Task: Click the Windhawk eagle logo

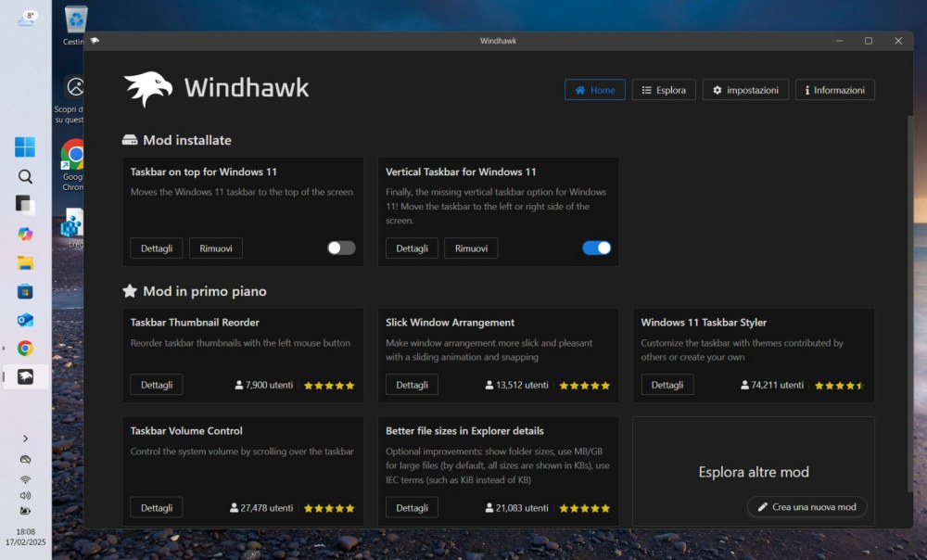Action: pos(147,89)
